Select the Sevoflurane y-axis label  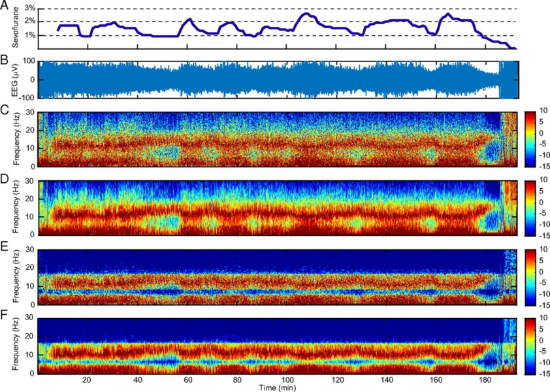point(15,27)
